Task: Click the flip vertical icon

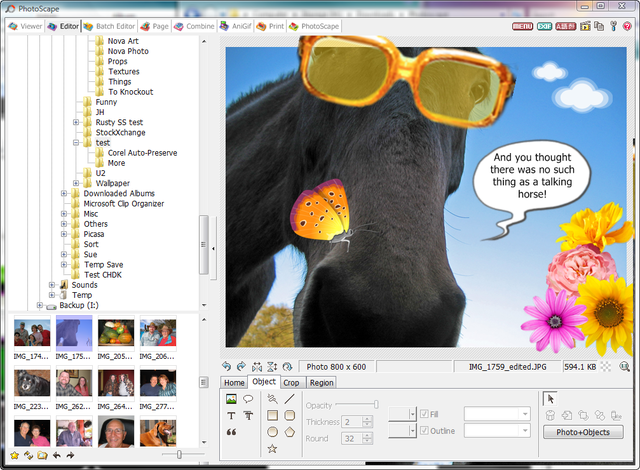Action: pos(272,366)
